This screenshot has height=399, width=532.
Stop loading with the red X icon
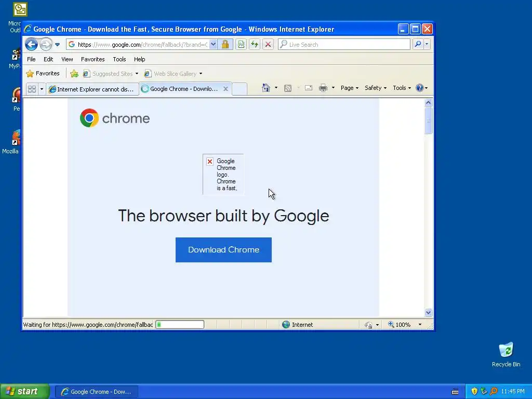click(268, 45)
